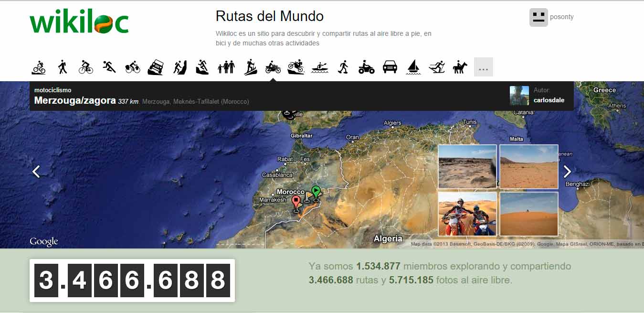Select the 4x4 off-road jeep icon
The width and height of the screenshot is (644, 313).
tap(156, 67)
